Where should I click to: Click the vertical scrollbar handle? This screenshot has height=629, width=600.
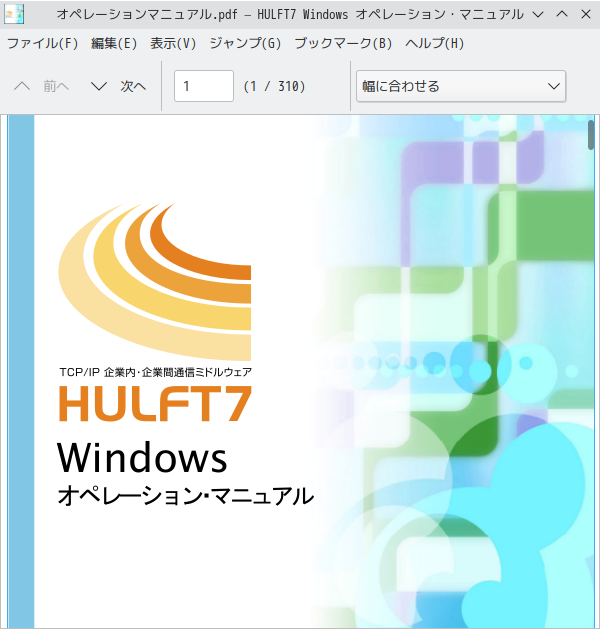pyautogui.click(x=591, y=135)
